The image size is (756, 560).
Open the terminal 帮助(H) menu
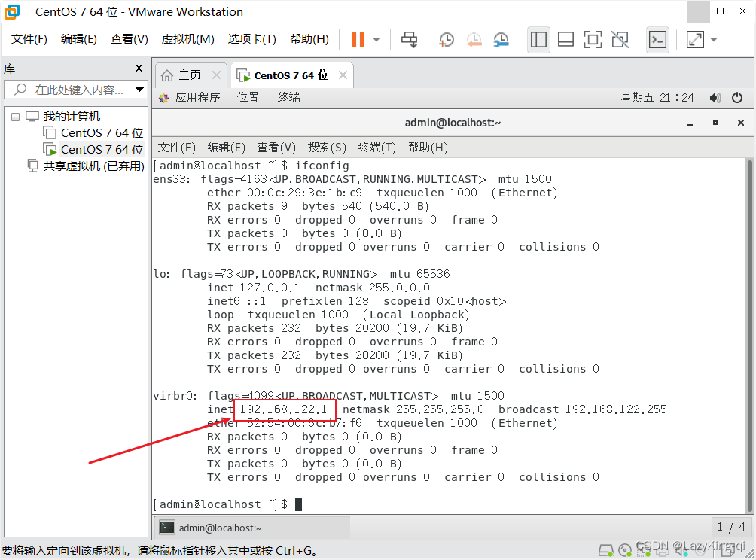pos(428,147)
